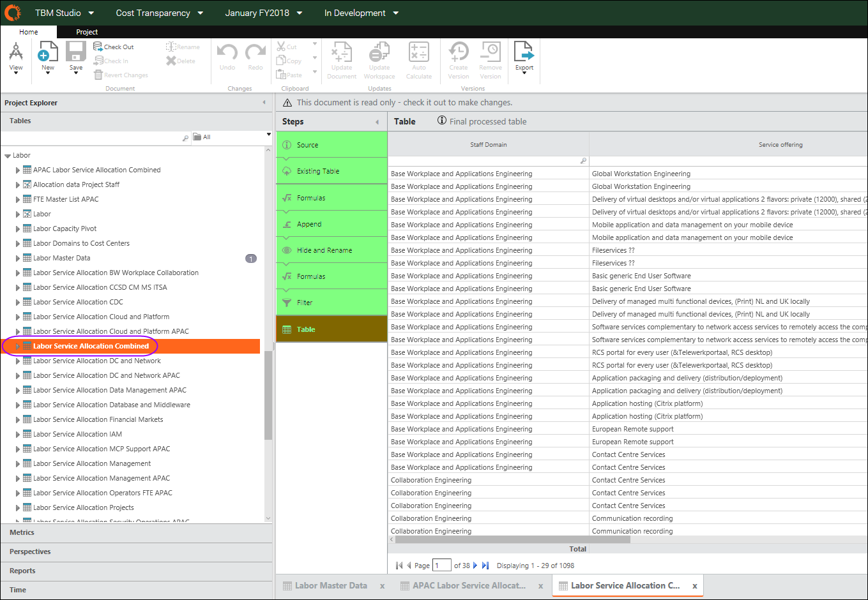Select Labor Capacity Pivot table

point(65,229)
